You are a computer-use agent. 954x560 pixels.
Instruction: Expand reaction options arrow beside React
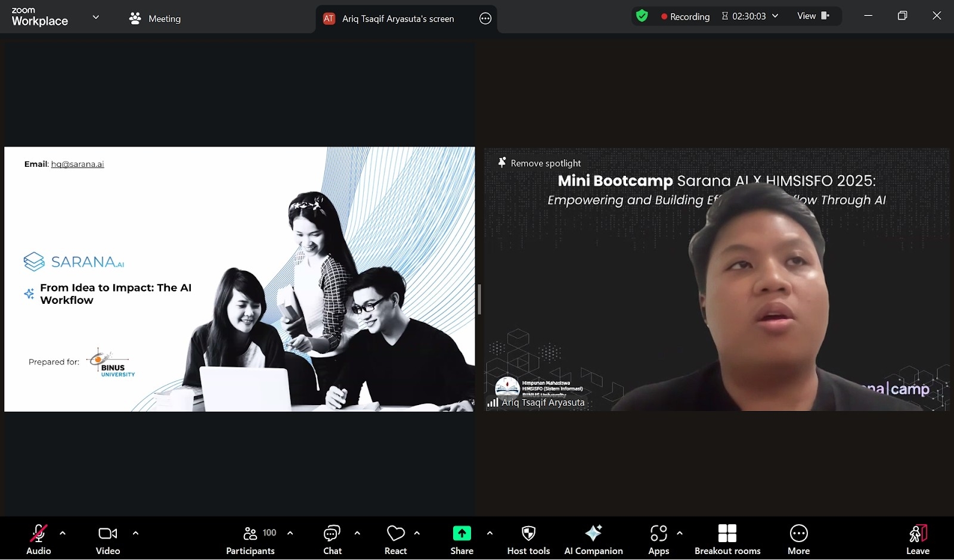(x=417, y=533)
